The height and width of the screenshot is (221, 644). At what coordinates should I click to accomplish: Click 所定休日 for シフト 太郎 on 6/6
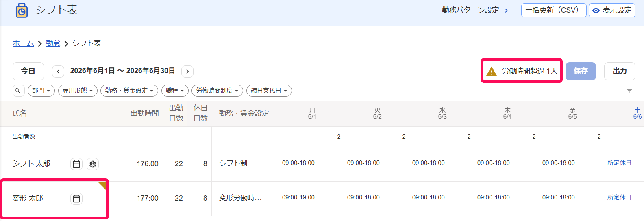point(619,163)
